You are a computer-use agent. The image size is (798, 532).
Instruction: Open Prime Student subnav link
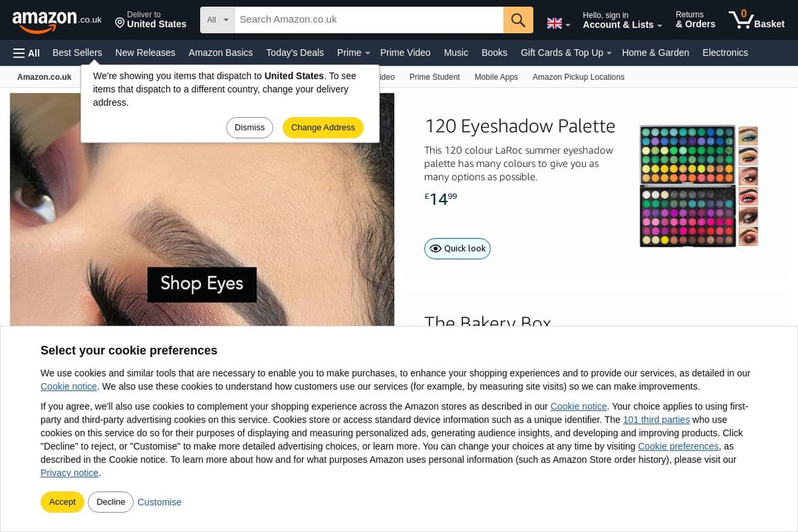(434, 77)
